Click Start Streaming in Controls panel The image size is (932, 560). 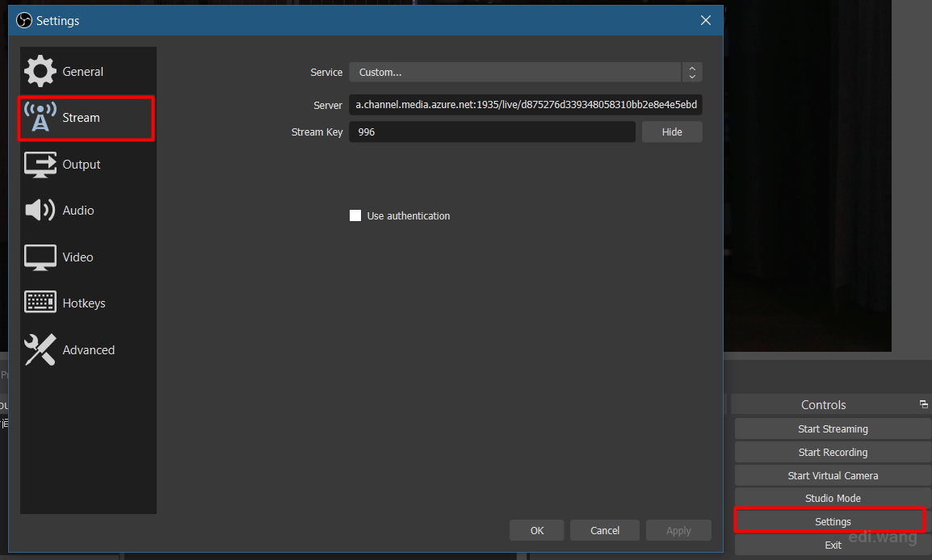(x=833, y=428)
